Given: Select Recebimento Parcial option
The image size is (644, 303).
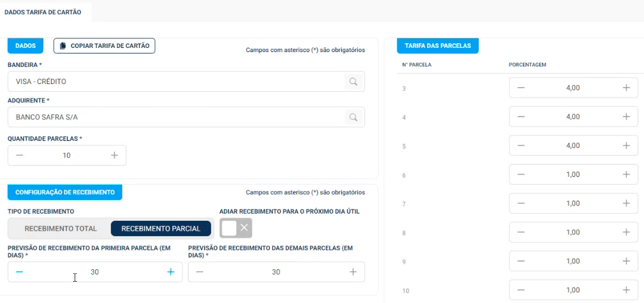Looking at the screenshot, I should (161, 228).
